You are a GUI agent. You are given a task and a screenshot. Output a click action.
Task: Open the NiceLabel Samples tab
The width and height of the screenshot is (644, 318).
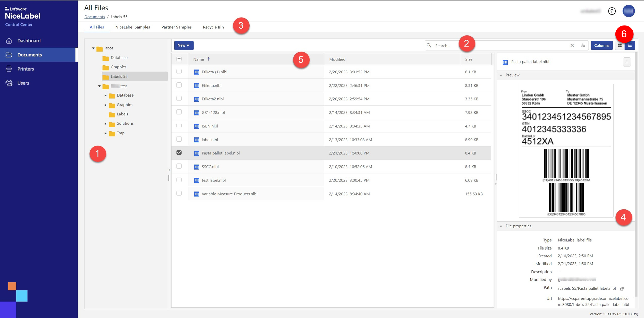[x=133, y=27]
